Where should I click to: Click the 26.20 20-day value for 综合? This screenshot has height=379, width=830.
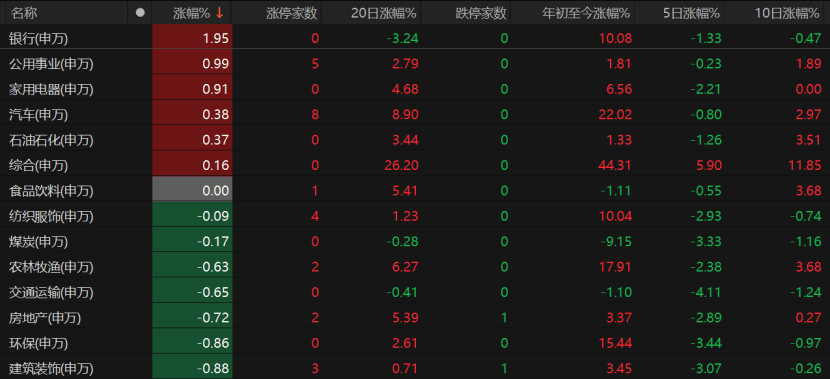click(x=402, y=166)
